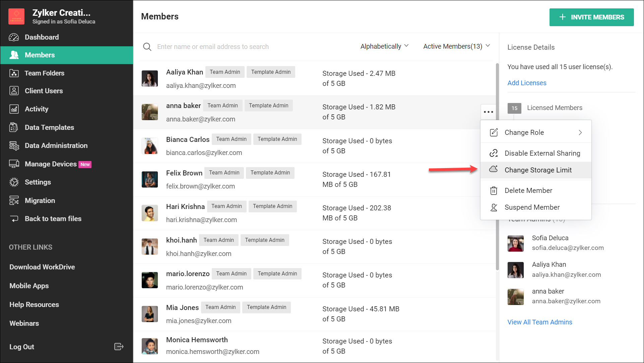Open Manage Devices icon

click(x=14, y=164)
